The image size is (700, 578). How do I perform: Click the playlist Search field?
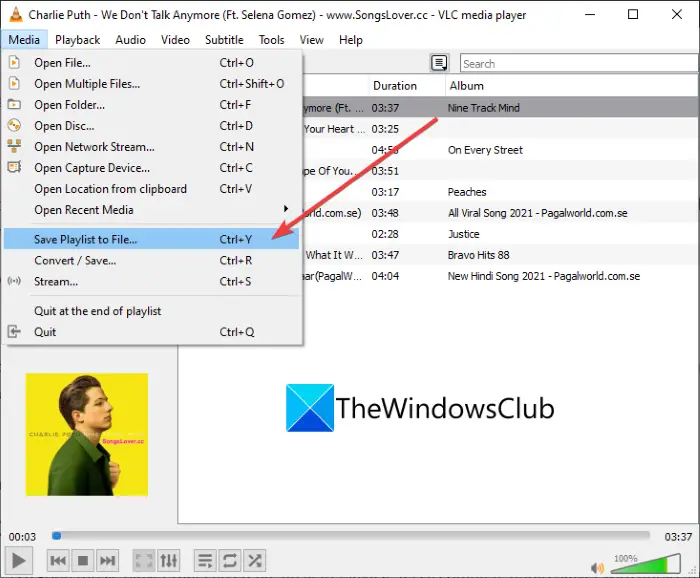coord(579,63)
